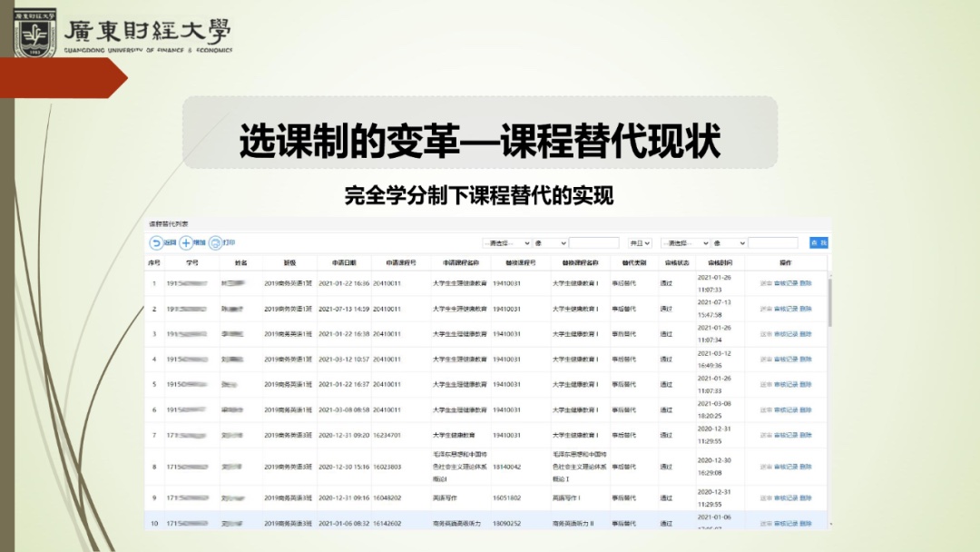Image resolution: width=980 pixels, height=552 pixels.
Task: Click the 审核状态 column header
Action: (x=677, y=262)
